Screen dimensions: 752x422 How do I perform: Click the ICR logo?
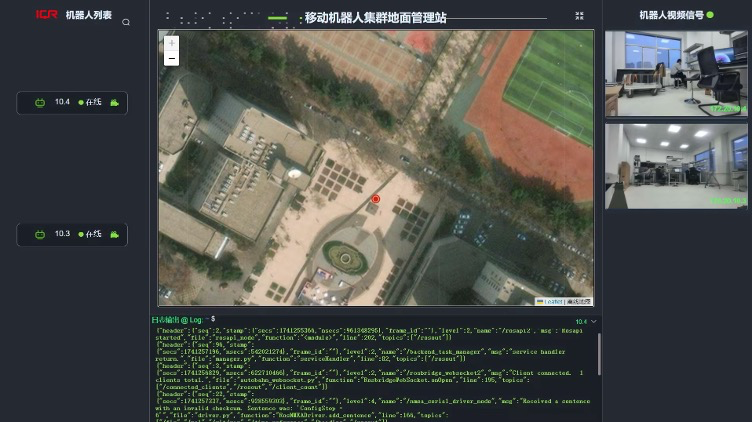point(47,15)
